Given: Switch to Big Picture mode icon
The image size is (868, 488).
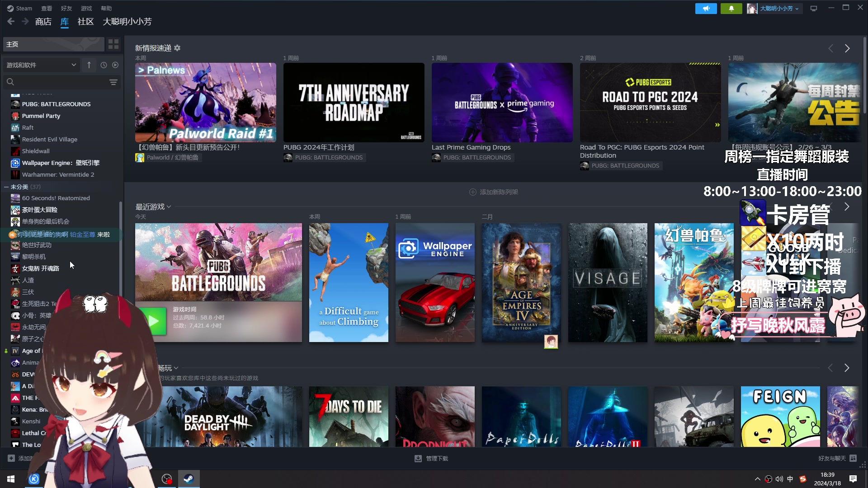Looking at the screenshot, I should [814, 9].
